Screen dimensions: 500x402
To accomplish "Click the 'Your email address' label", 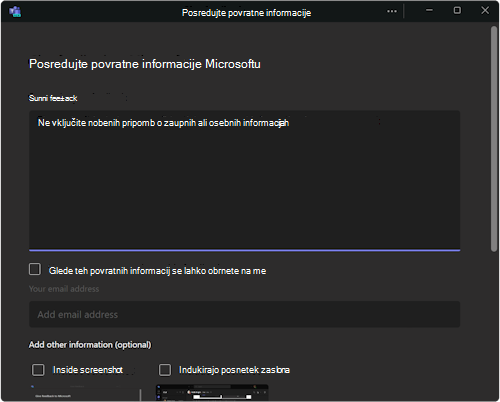I will click(64, 289).
